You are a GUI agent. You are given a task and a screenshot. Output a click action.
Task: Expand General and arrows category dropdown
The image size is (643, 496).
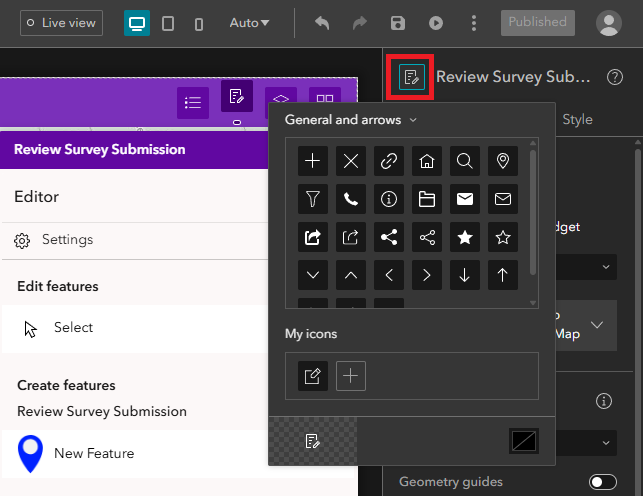tap(351, 120)
